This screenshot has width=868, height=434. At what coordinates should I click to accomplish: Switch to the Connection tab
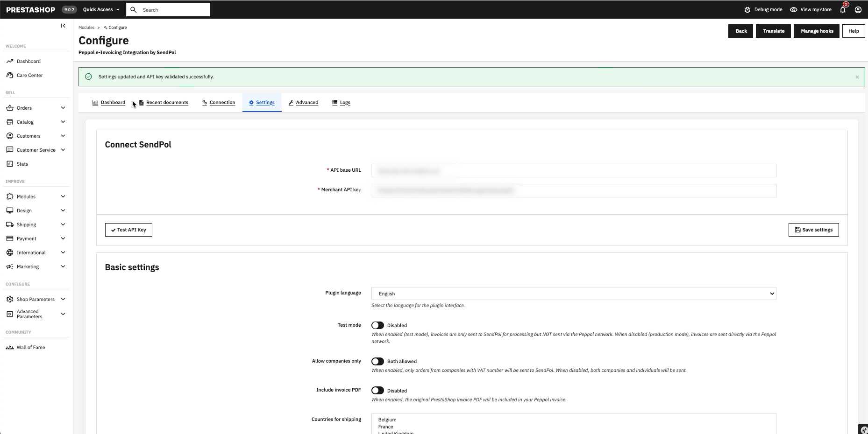click(x=219, y=103)
